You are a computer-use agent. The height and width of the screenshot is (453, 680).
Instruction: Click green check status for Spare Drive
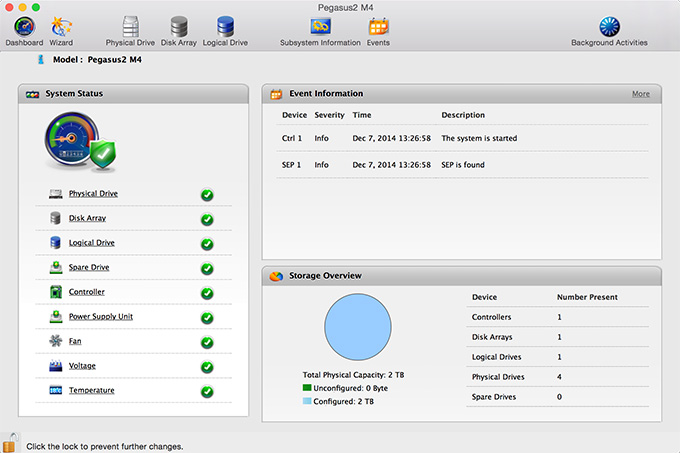207,269
